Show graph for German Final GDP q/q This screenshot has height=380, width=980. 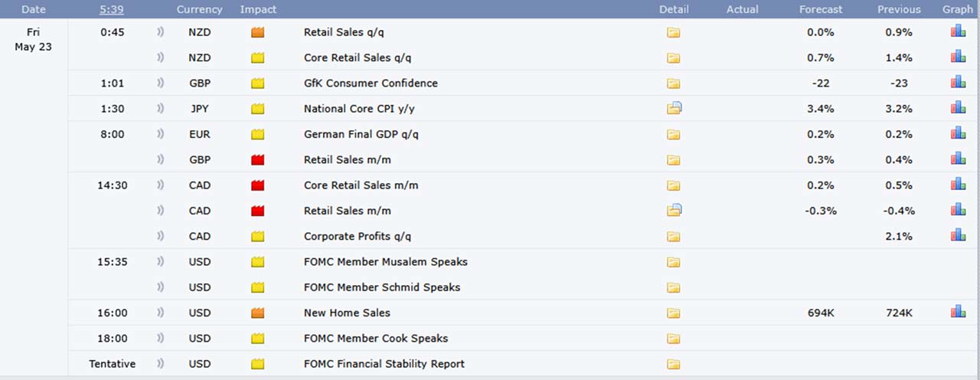pos(958,133)
